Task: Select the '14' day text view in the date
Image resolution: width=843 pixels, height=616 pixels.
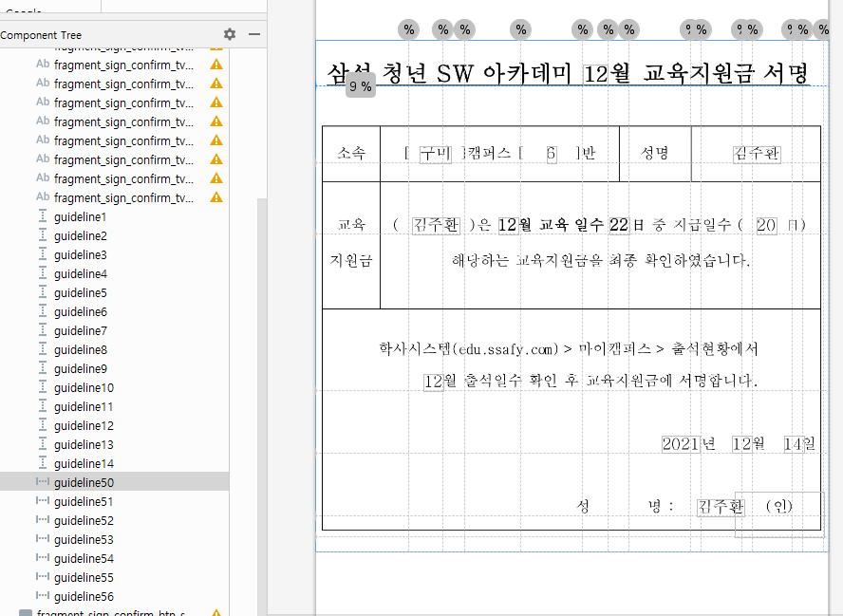Action: [793, 444]
